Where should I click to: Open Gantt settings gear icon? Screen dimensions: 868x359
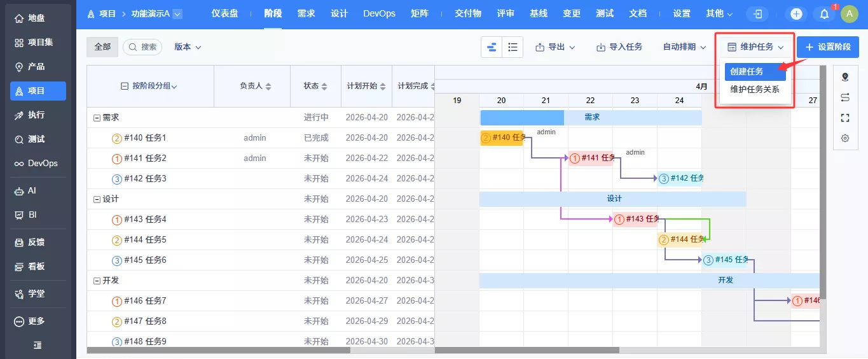tap(845, 138)
